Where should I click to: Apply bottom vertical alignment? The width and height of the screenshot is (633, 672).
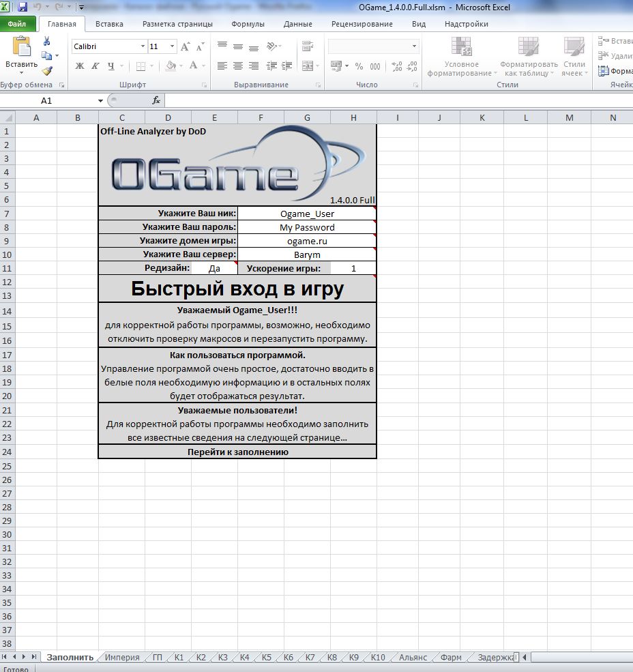point(254,48)
